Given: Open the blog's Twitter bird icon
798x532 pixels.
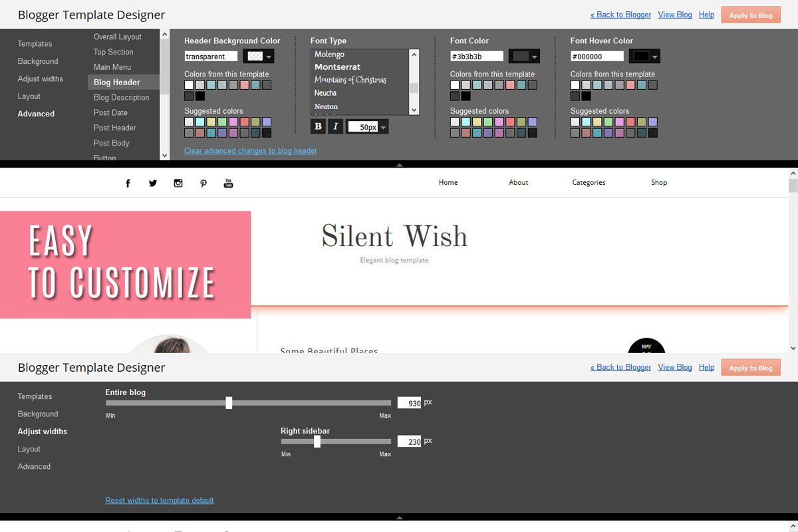Looking at the screenshot, I should 153,184.
